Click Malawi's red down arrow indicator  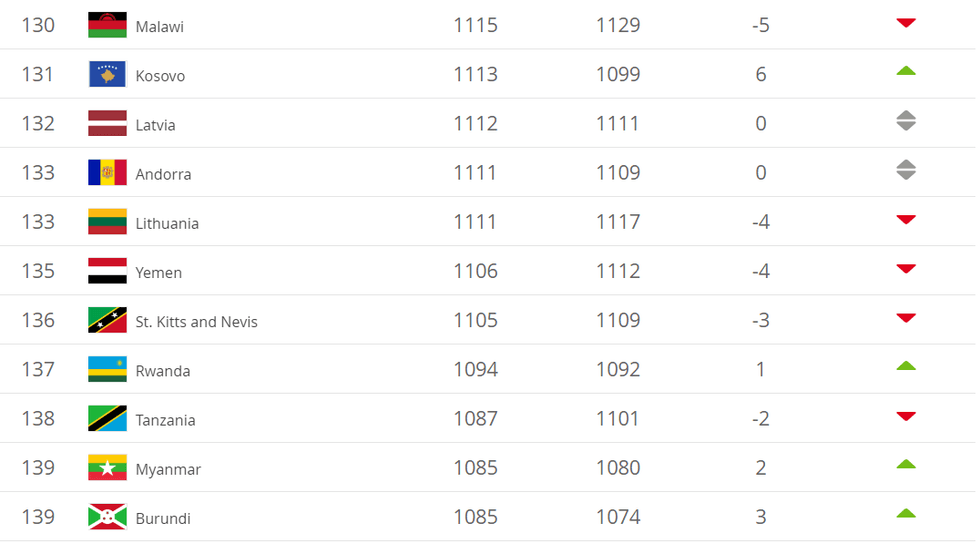coord(906,23)
